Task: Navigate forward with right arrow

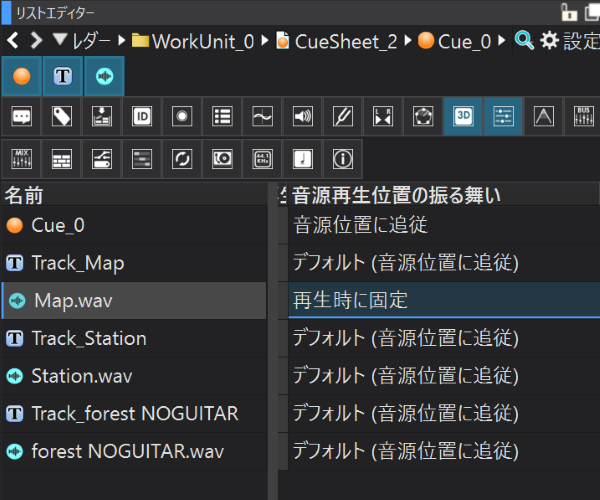Action: [x=36, y=40]
